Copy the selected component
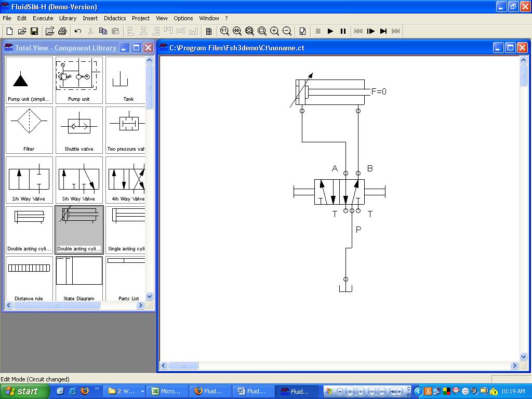Image resolution: width=532 pixels, height=399 pixels. pos(103,31)
